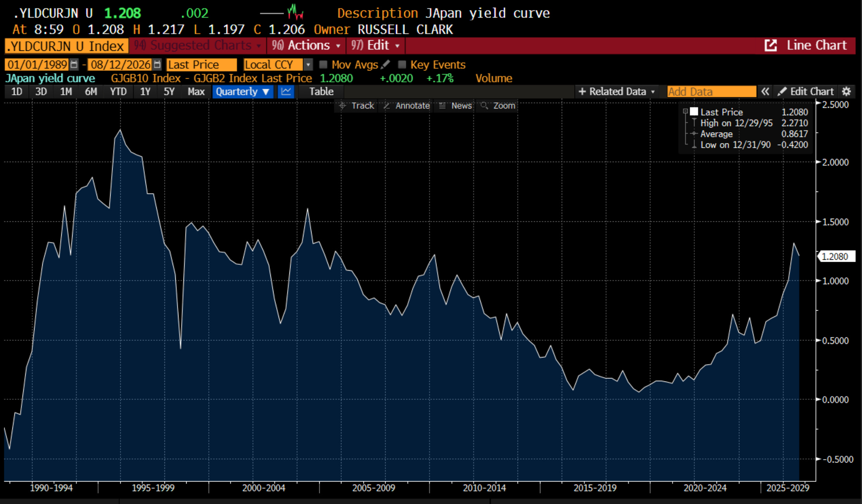Open chart settings with the gear icon
The image size is (862, 504).
point(846,91)
